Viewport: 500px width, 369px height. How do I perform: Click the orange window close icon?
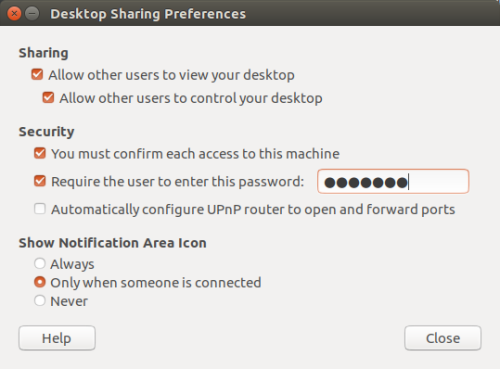14,14
